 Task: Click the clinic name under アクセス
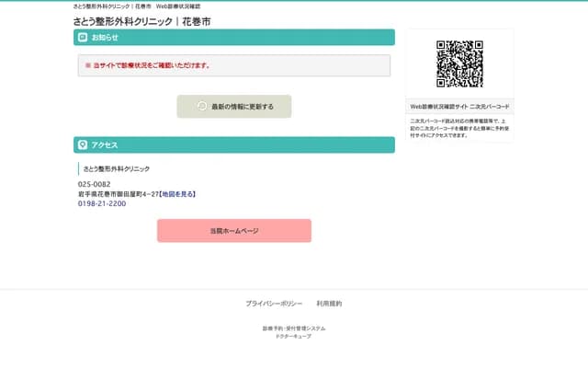click(x=117, y=169)
